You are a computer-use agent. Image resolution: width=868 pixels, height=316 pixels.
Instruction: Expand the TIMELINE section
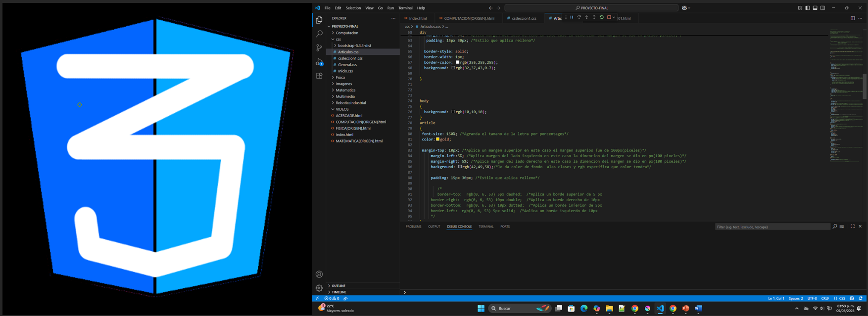coord(363,292)
